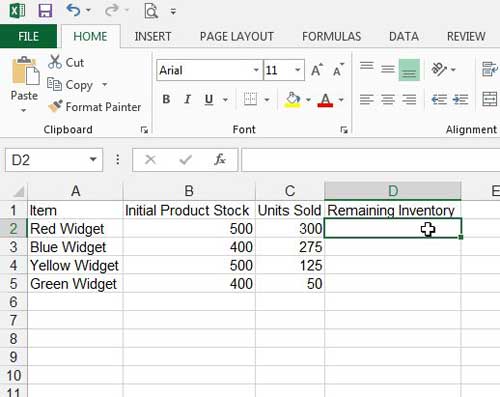
Task: Open the FILE tab
Action: [x=28, y=36]
